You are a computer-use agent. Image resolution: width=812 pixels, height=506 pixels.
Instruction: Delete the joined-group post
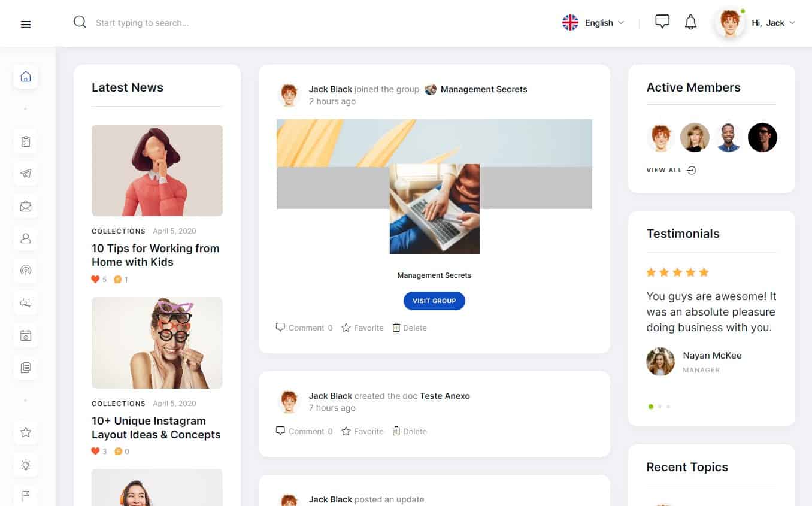tap(410, 328)
